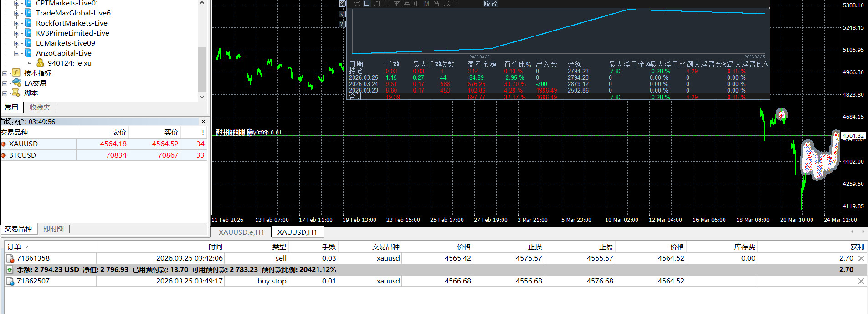868x314 pixels.
Task: Delete pending order 71862507 with its X
Action: (x=861, y=281)
